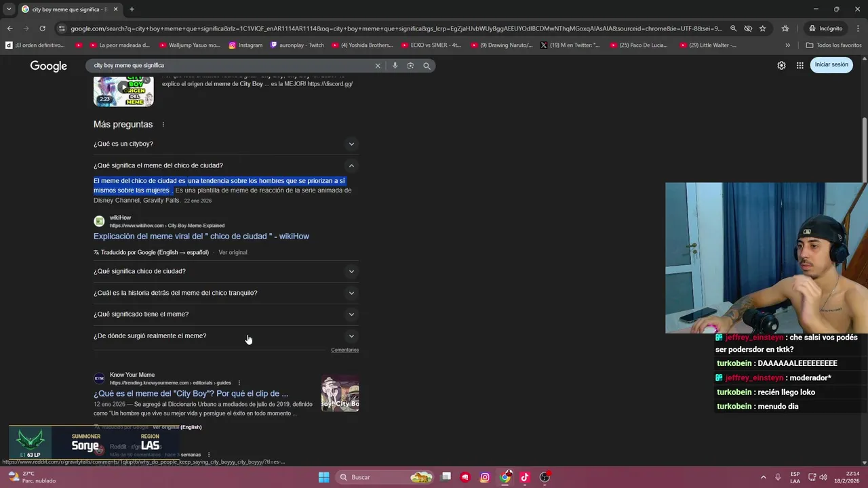The width and height of the screenshot is (868, 488).
Task: Open the Know Your Meme result options dots
Action: tap(239, 383)
